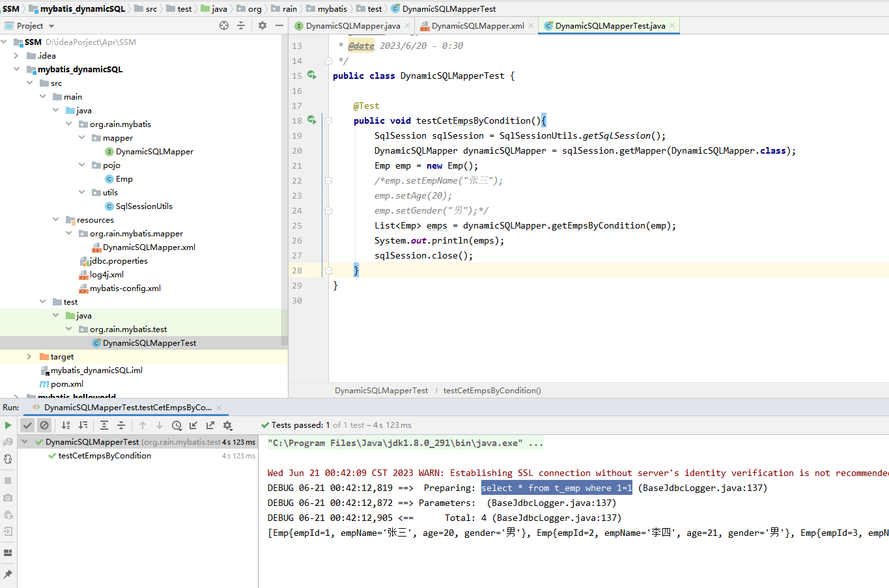Click the Project panel vertical scrollbar
This screenshot has width=889, height=588.
point(285,189)
